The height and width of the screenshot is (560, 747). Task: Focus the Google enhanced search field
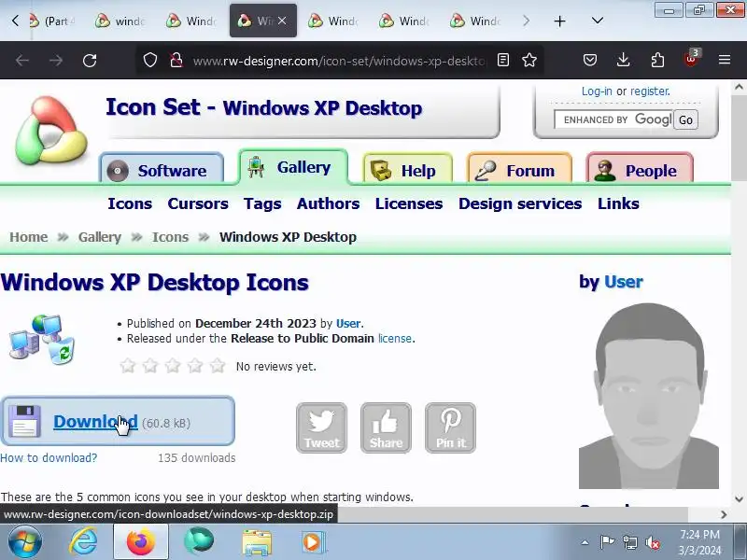tap(613, 119)
